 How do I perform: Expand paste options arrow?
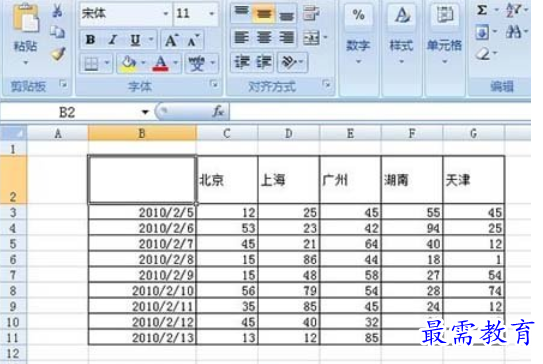coord(26,63)
